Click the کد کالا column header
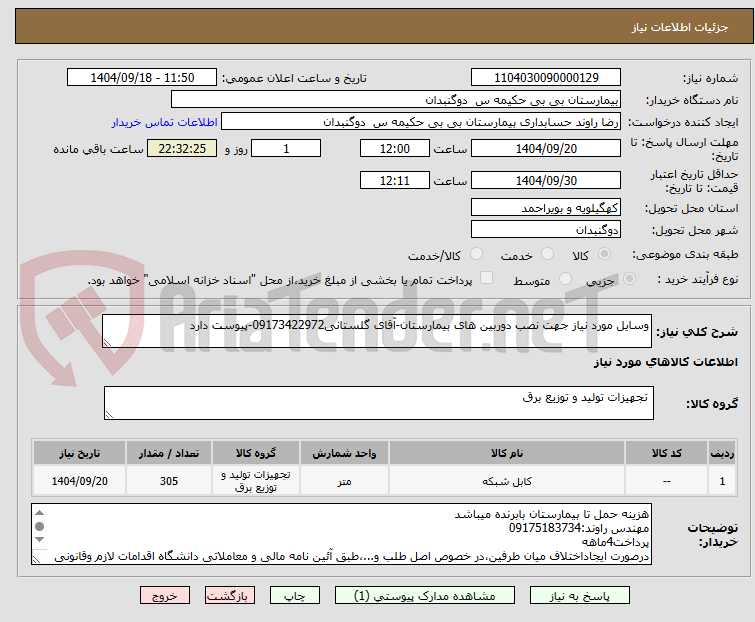The width and height of the screenshot is (755, 622). (x=666, y=453)
